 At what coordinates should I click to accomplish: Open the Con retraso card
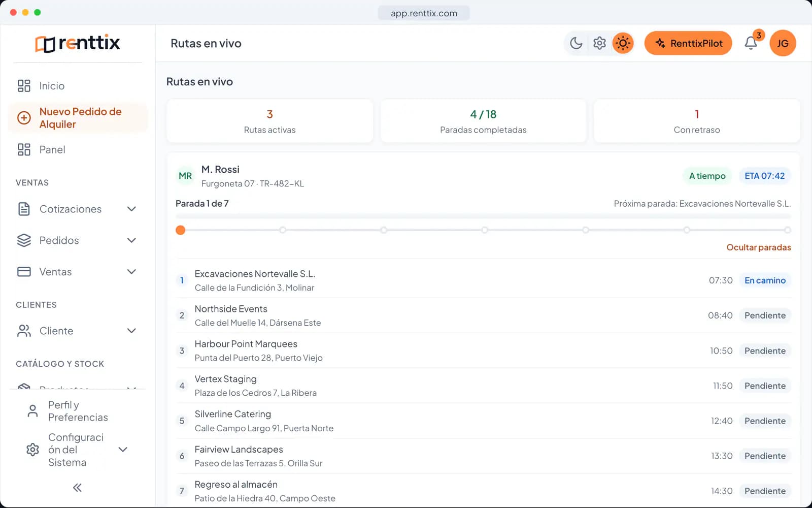[697, 121]
